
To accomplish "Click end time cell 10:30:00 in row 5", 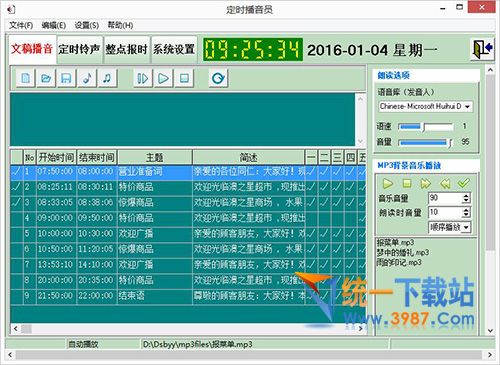I will pyautogui.click(x=97, y=233).
